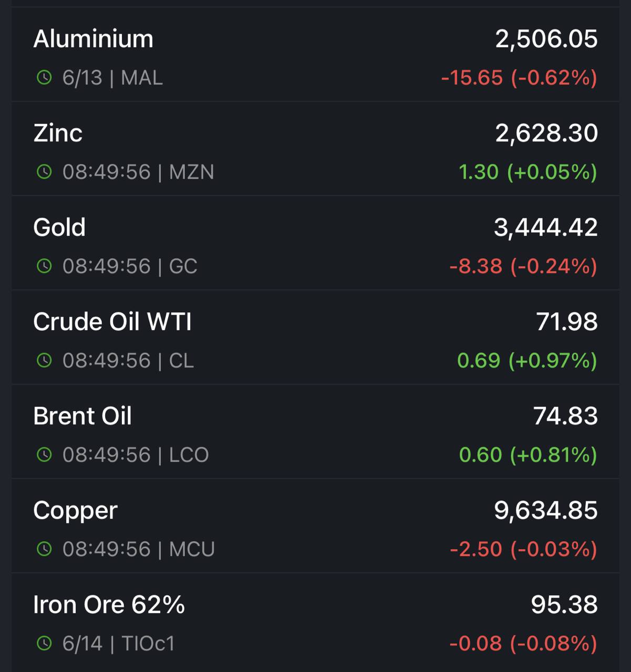Open the Brent Oil title
The image size is (631, 672).
pos(82,416)
